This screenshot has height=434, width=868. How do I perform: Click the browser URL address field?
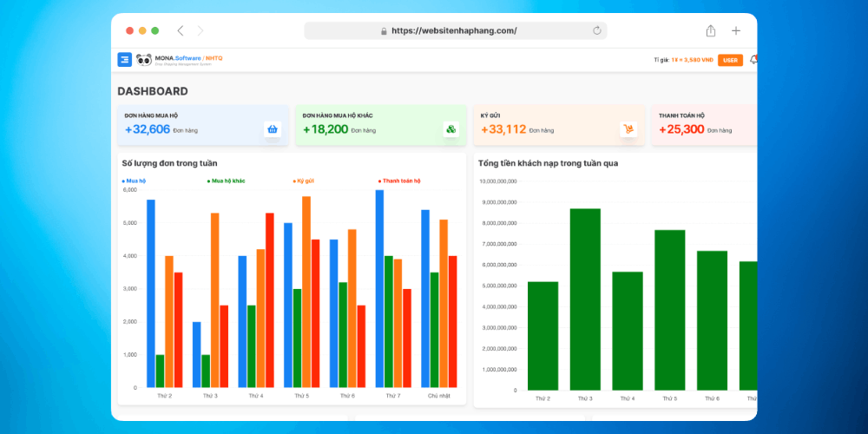tap(454, 30)
